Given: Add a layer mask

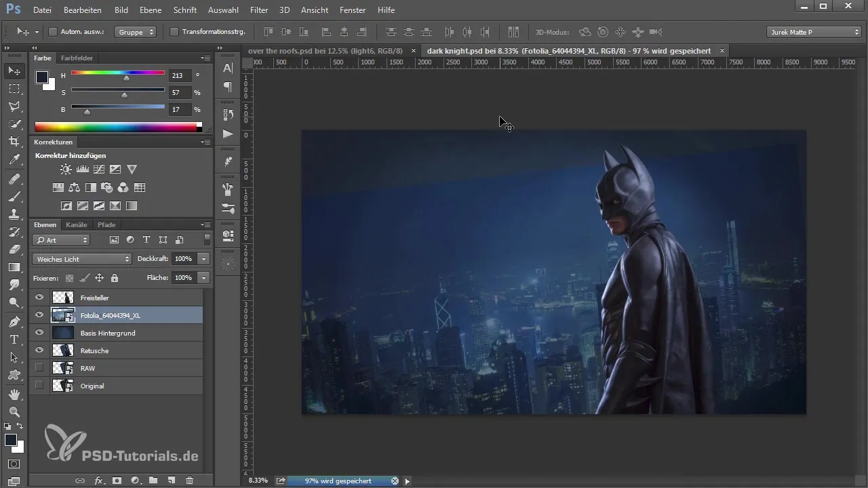Looking at the screenshot, I should tap(117, 480).
